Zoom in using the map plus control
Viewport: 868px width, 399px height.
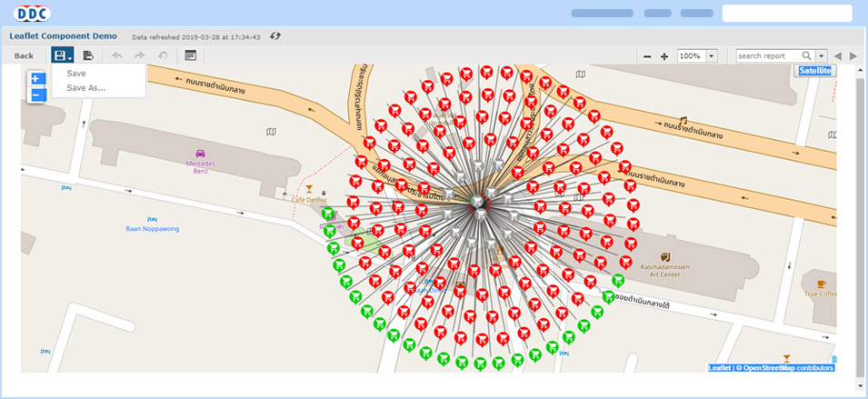coord(36,78)
